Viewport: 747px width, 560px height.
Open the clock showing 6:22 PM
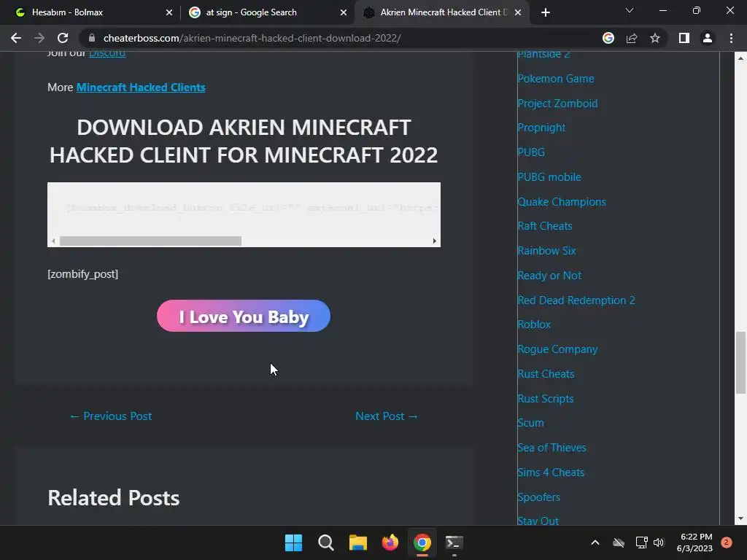[694, 542]
